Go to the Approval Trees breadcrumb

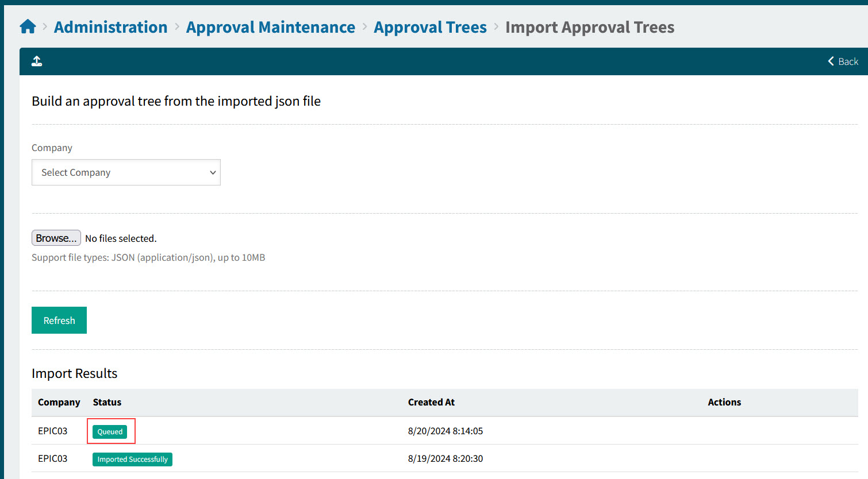coord(430,27)
